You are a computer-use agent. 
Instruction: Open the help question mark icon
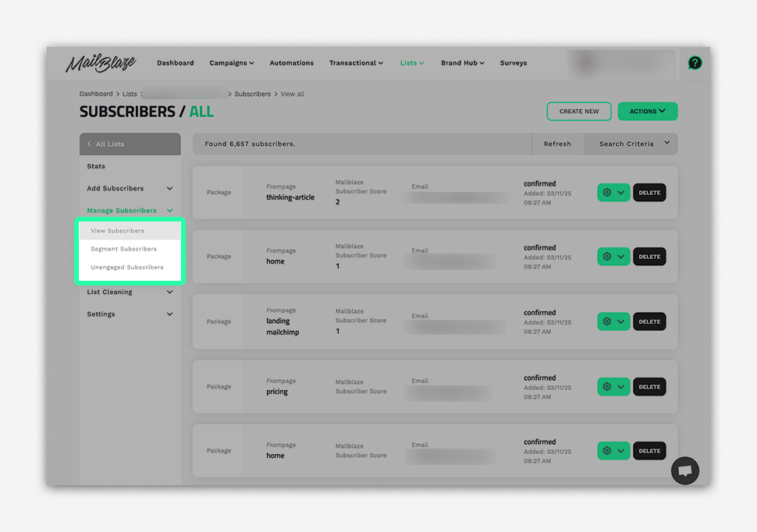(x=695, y=63)
